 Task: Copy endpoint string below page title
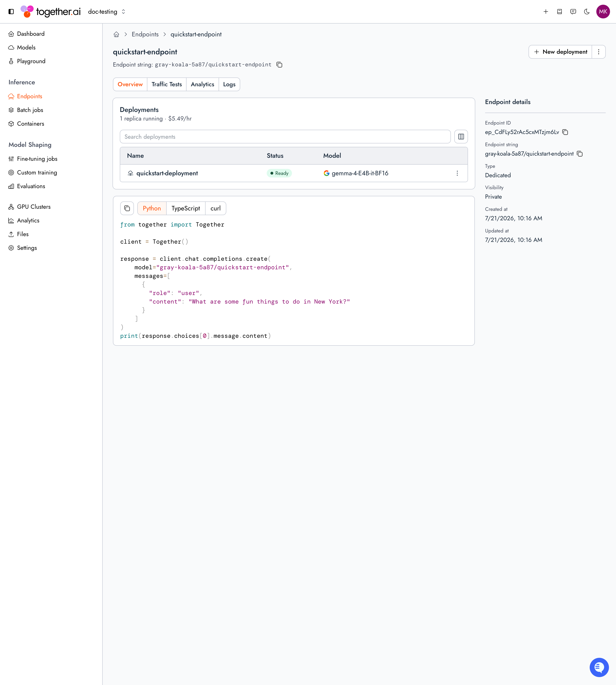(x=279, y=65)
